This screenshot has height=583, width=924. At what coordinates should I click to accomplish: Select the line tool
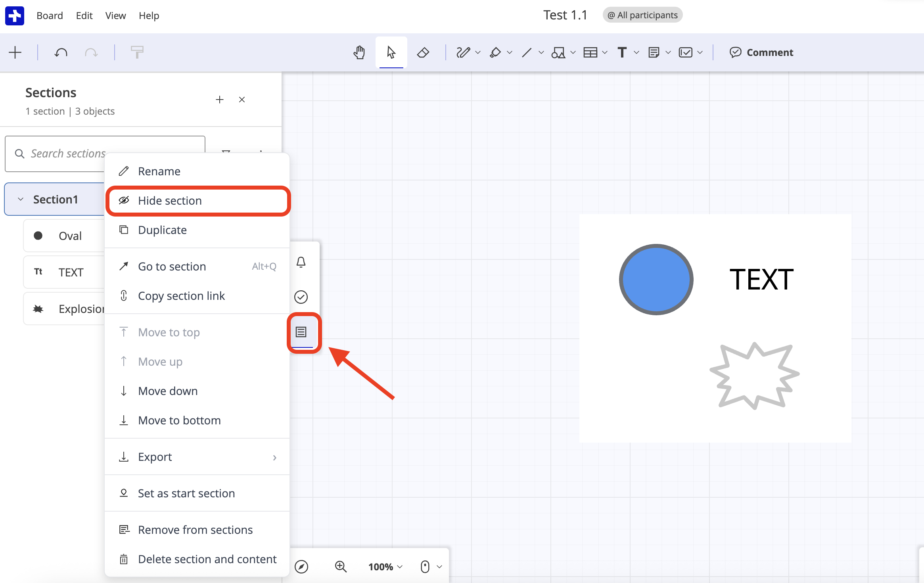527,52
